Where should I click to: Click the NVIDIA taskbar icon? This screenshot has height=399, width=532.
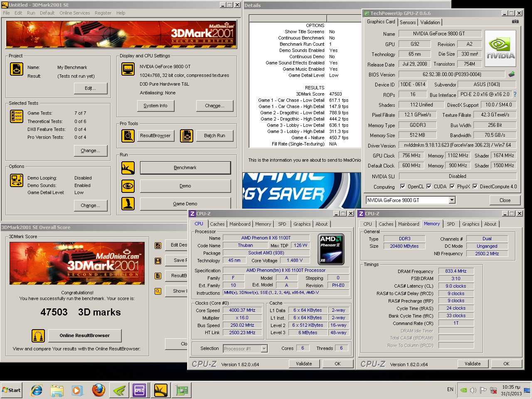[x=119, y=390]
